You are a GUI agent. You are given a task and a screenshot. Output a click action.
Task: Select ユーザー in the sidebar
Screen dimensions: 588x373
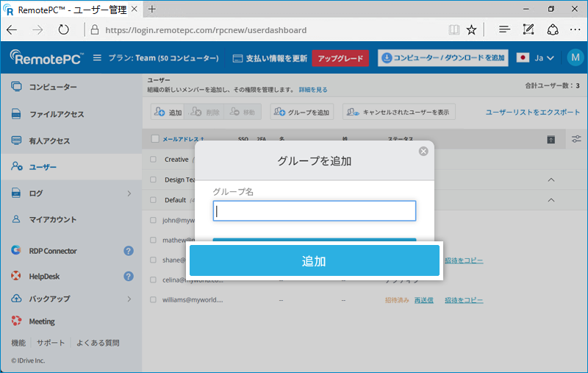pos(43,167)
